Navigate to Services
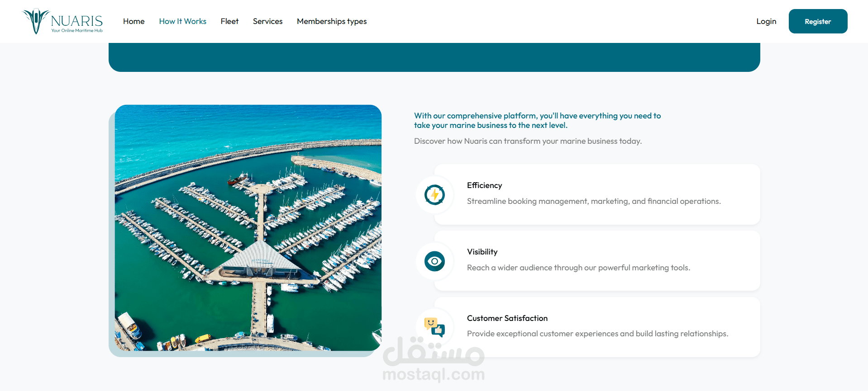 267,21
